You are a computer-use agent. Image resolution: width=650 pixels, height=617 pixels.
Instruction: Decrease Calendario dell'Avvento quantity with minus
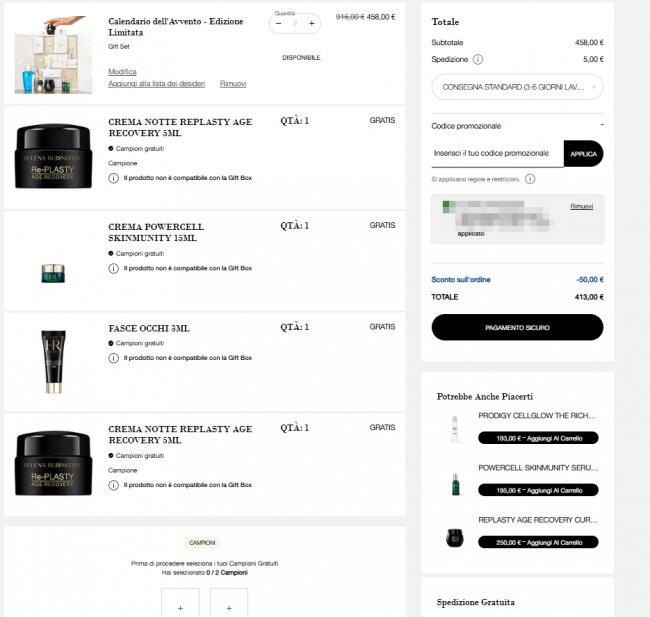point(279,24)
